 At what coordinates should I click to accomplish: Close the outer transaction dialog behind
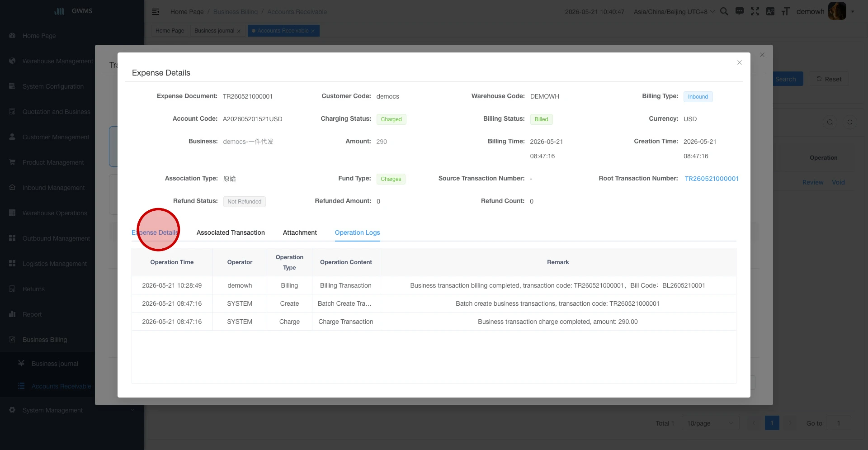[x=762, y=55]
